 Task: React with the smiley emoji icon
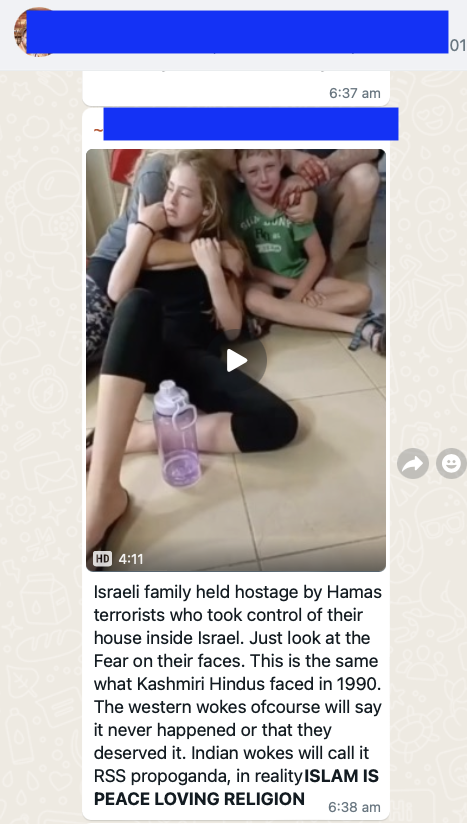451,464
